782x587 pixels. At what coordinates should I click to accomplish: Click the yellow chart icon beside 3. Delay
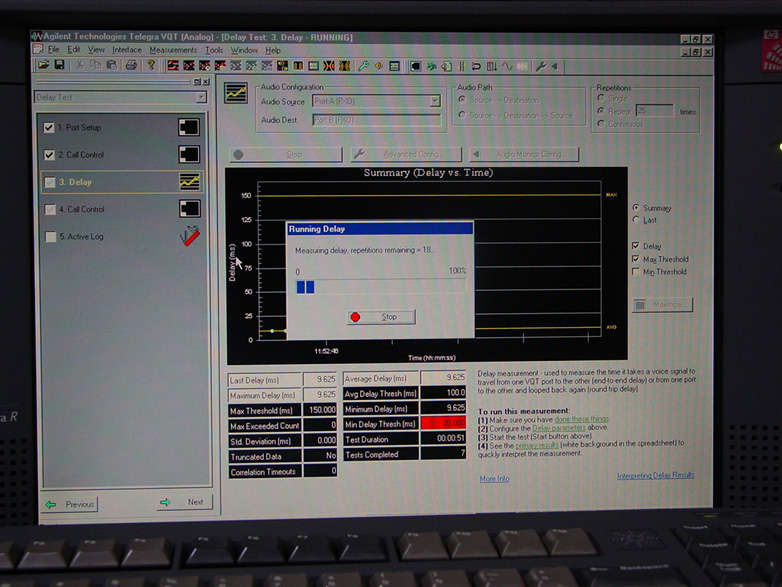coord(190,182)
